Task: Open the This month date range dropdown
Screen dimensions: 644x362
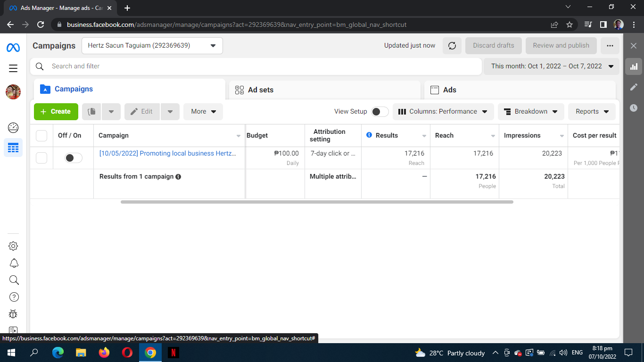Action: pos(552,66)
